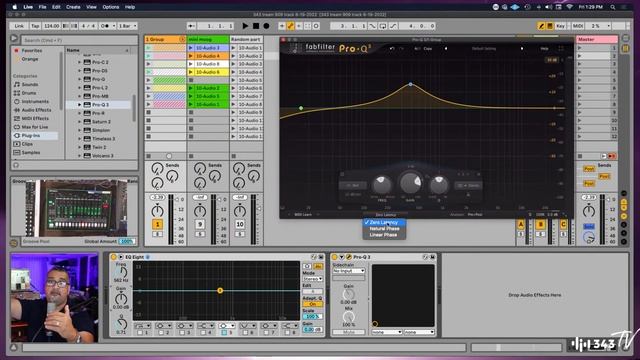Toggle the Draw Mode pencil icon
This screenshot has width=640, height=360.
click(541, 26)
